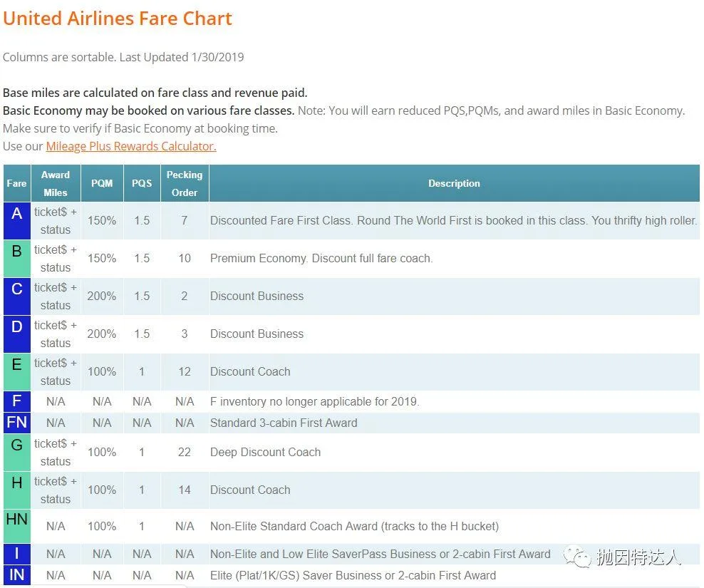Select the fare class E cell
Screen dimensions: 704x588
click(x=16, y=371)
